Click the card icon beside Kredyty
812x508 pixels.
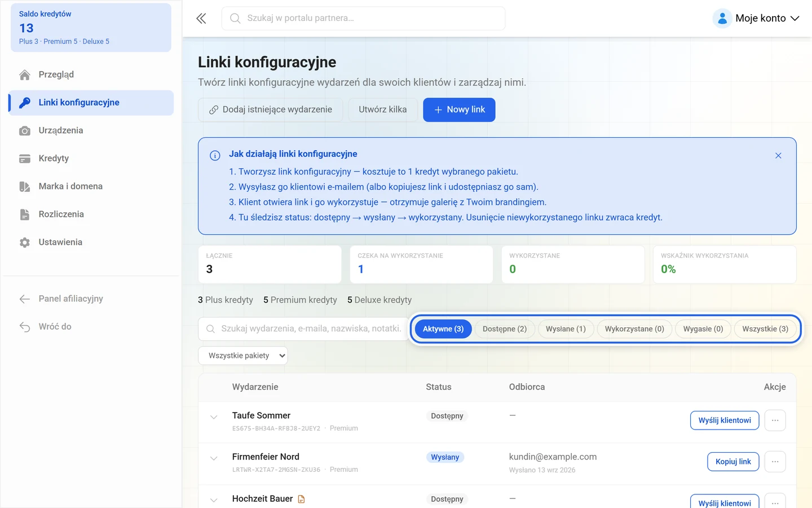25,159
